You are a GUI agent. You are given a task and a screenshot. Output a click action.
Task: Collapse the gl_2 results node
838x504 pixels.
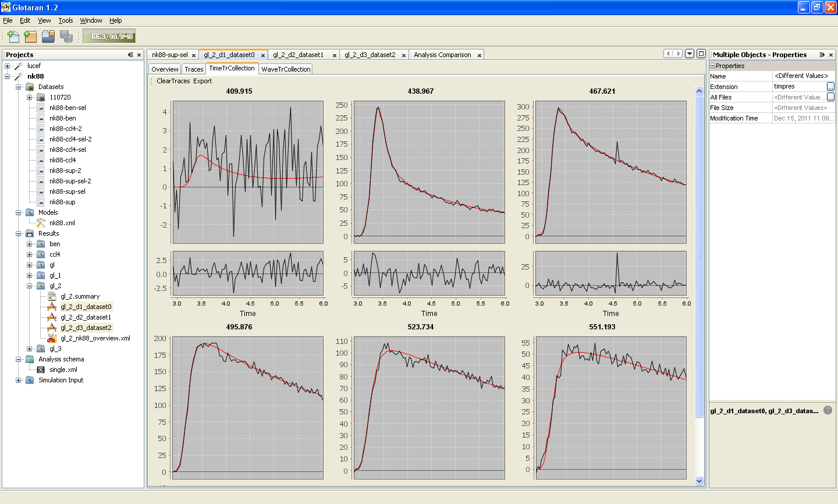click(29, 286)
